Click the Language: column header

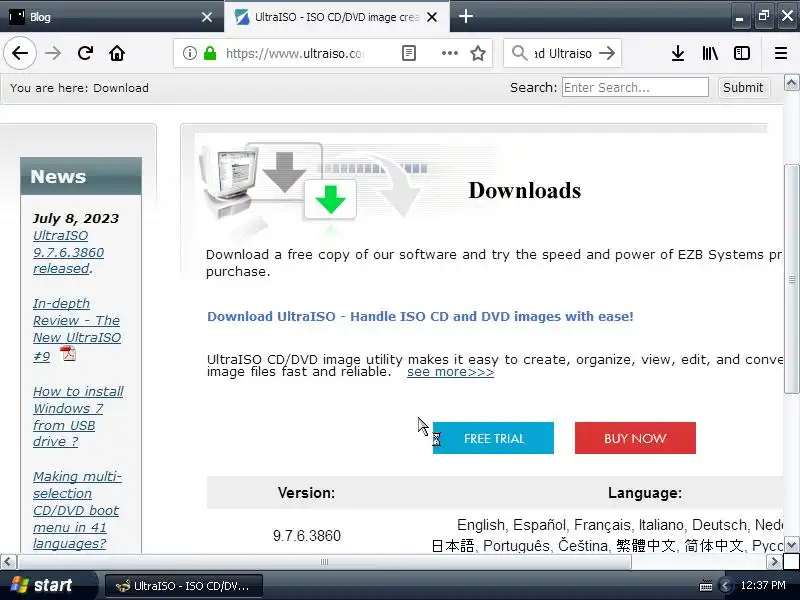click(x=645, y=493)
